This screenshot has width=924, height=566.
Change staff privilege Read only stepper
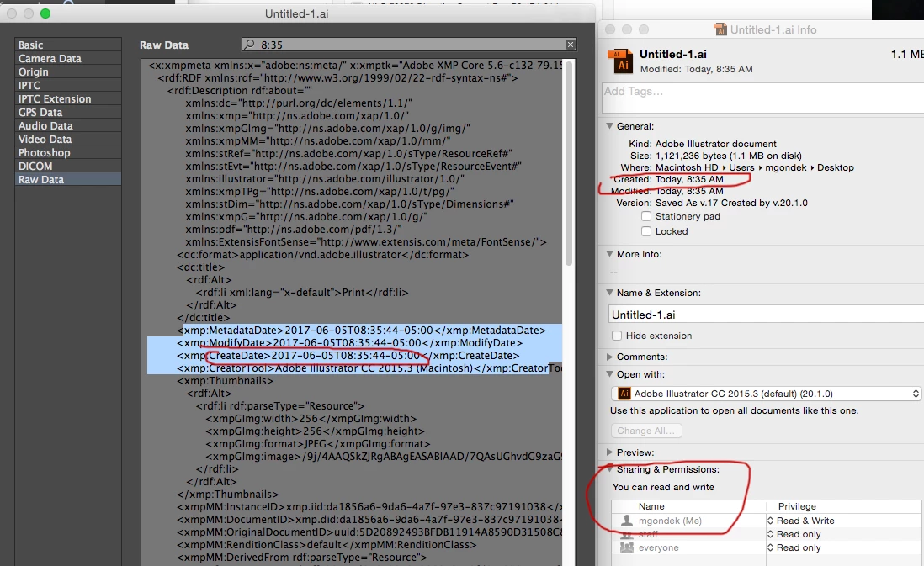point(770,534)
